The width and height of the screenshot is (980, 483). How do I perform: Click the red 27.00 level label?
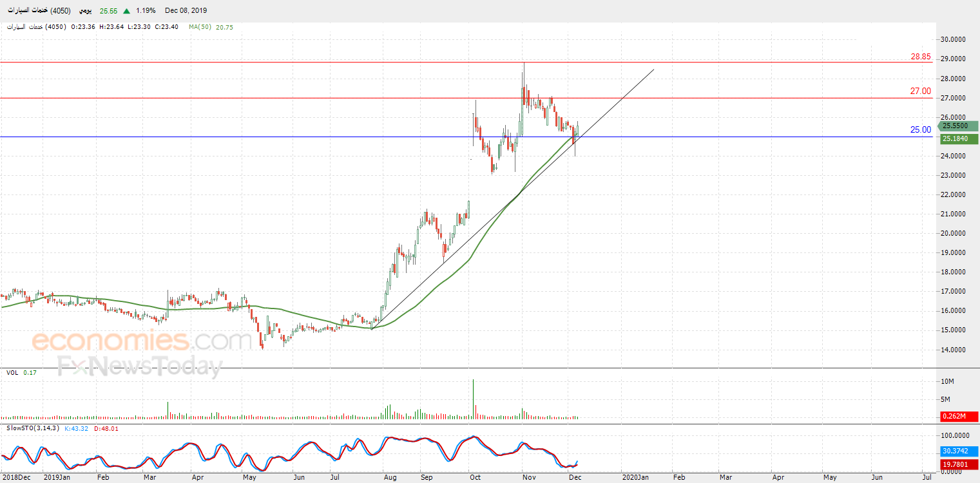[921, 91]
